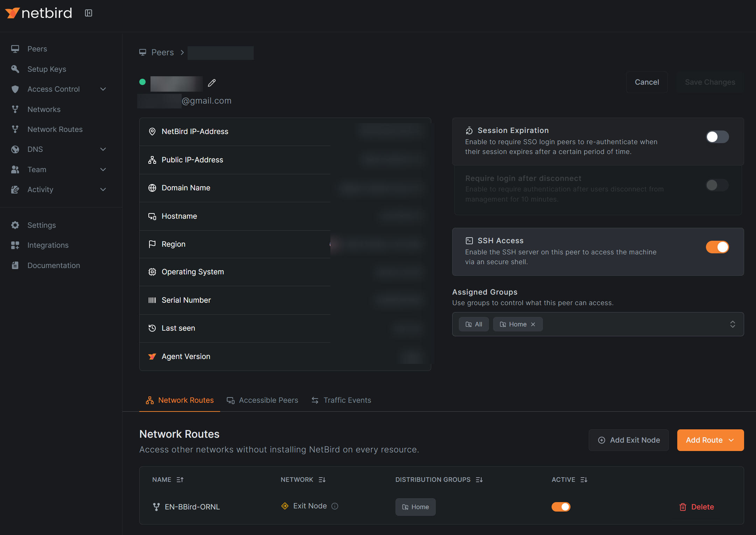Expand the Activity chevron

[103, 189]
